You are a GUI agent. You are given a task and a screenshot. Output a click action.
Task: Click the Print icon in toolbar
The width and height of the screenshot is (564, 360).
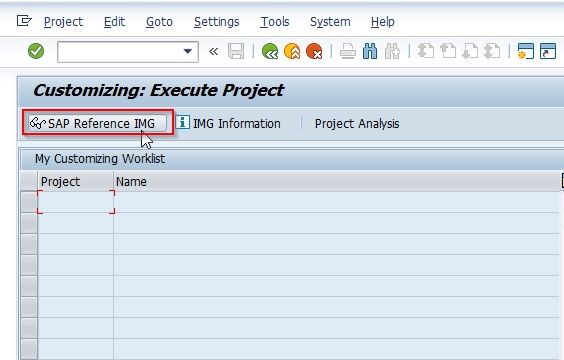click(348, 51)
